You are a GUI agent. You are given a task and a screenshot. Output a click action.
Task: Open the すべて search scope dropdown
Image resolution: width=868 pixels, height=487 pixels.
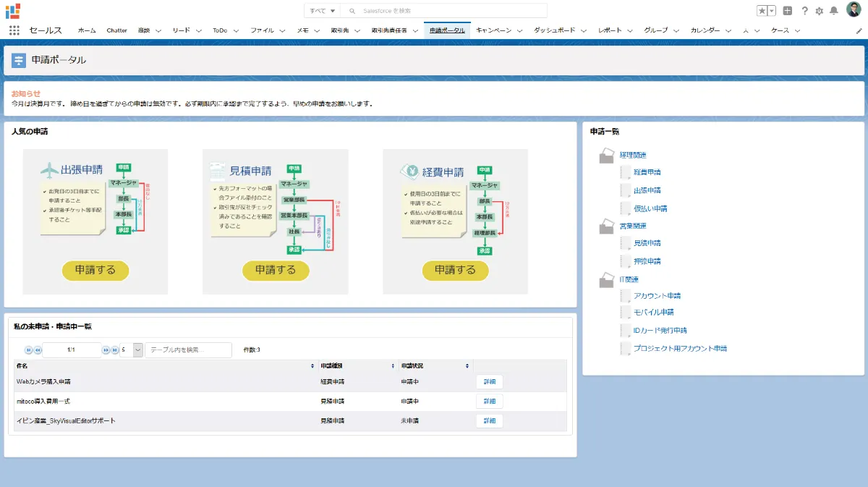[x=323, y=11]
